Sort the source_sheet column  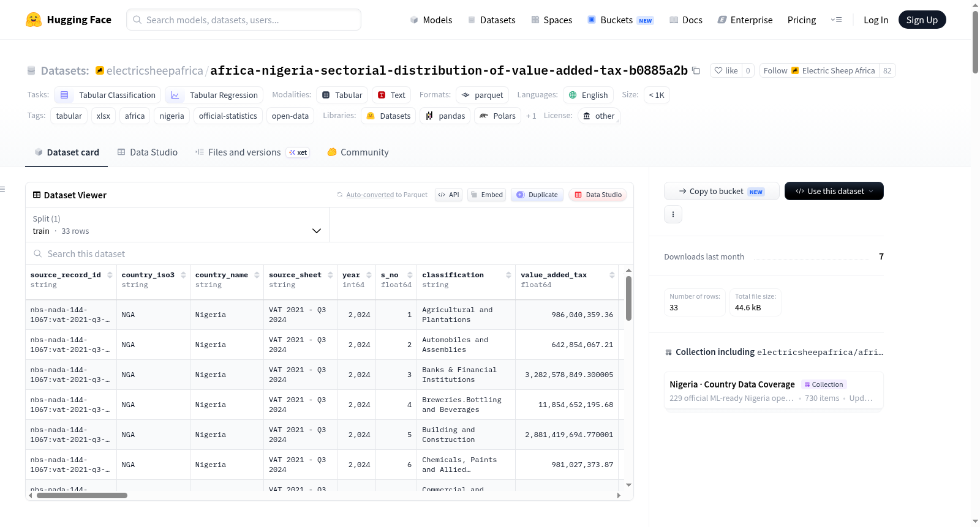[330, 275]
